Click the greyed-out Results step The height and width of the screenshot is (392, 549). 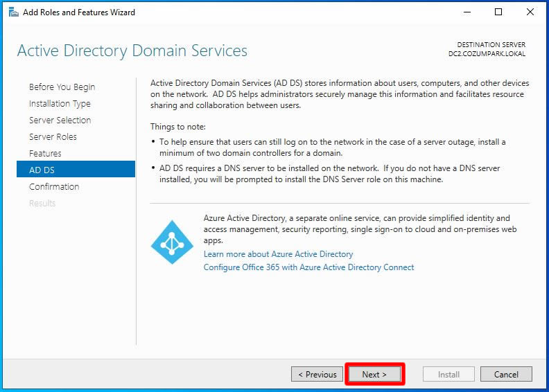pyautogui.click(x=42, y=203)
